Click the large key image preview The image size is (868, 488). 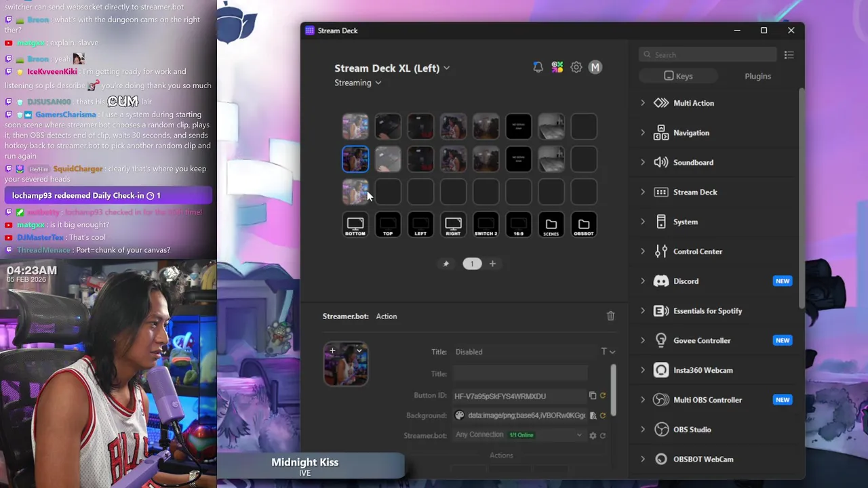[346, 364]
